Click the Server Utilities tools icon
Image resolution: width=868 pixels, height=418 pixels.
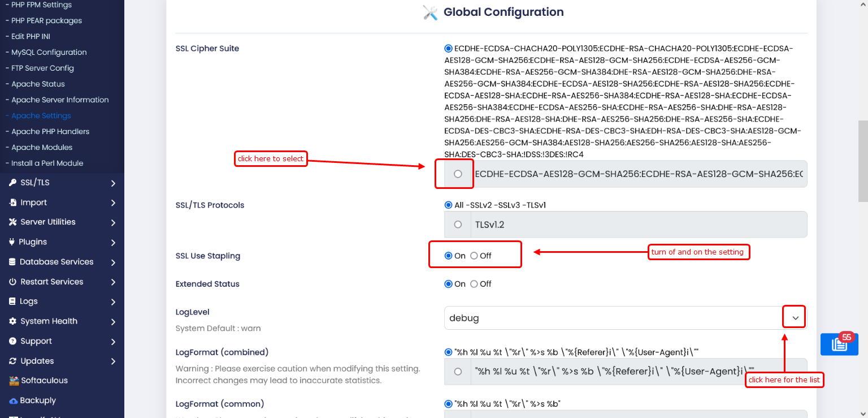coord(12,222)
